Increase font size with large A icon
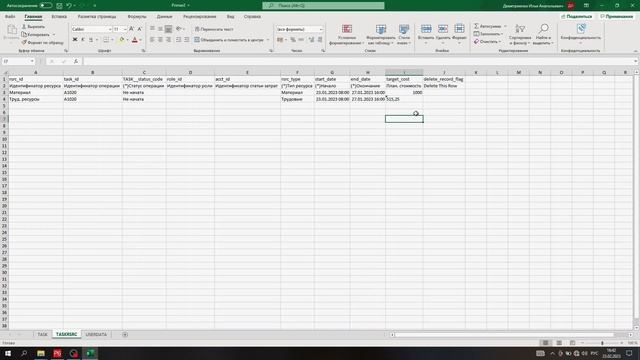Image resolution: width=640 pixels, height=360 pixels. 131,29
